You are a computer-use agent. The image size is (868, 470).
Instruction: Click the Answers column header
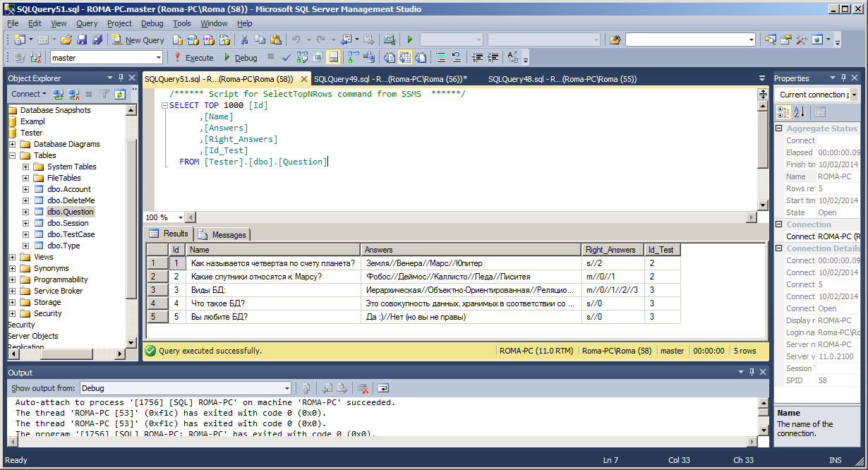tap(472, 250)
